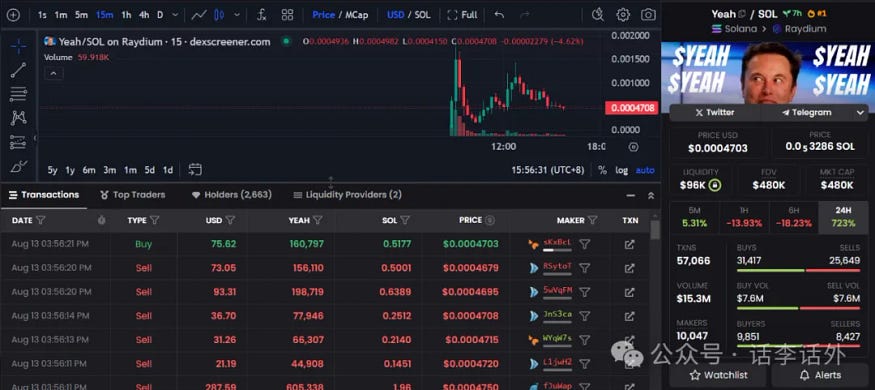The width and height of the screenshot is (875, 390).
Task: Show chart prices in SOL
Action: point(422,15)
